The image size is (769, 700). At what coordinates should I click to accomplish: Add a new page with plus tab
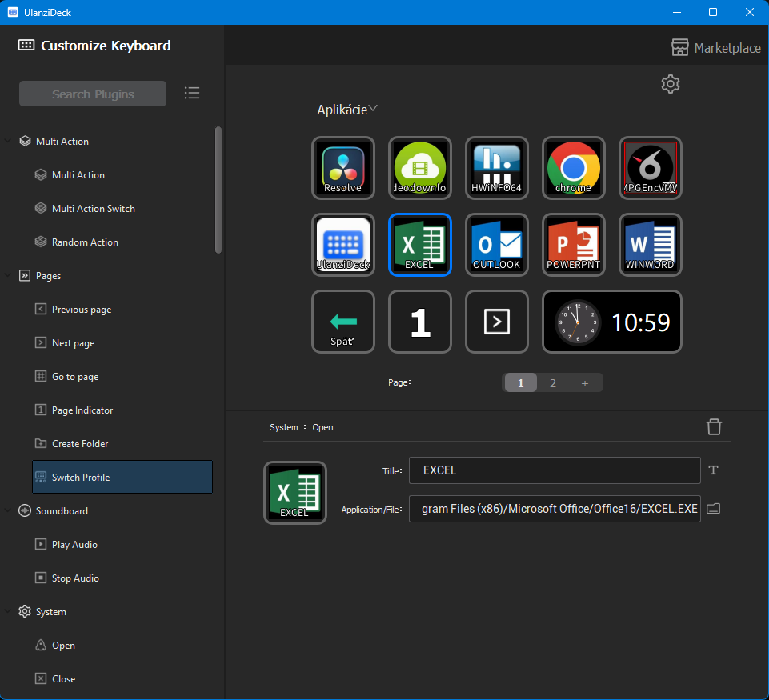585,383
